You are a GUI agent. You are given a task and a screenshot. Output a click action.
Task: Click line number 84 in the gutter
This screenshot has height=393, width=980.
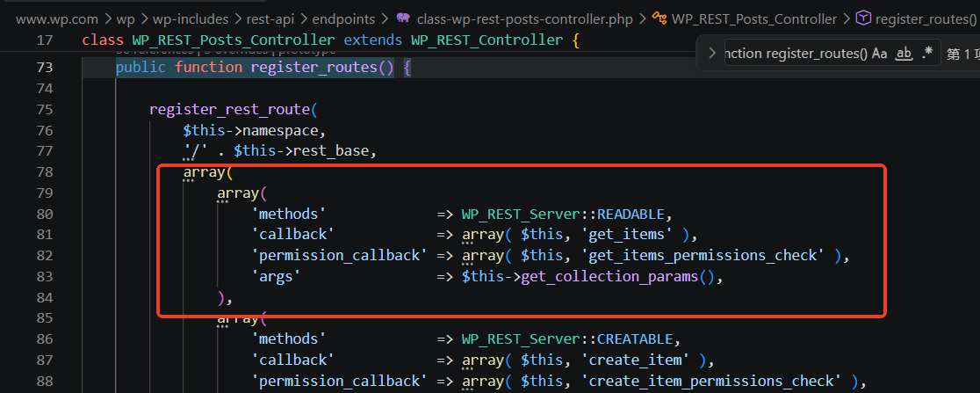tap(45, 297)
